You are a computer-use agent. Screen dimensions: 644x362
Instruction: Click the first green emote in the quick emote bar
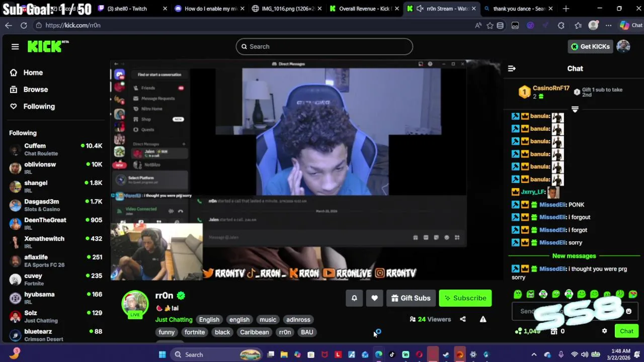518,294
